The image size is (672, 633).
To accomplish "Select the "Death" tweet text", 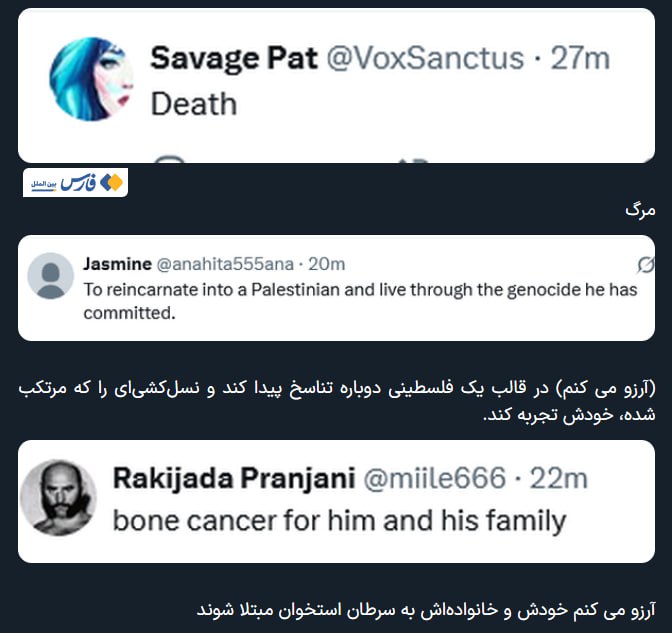I will coord(193,104).
